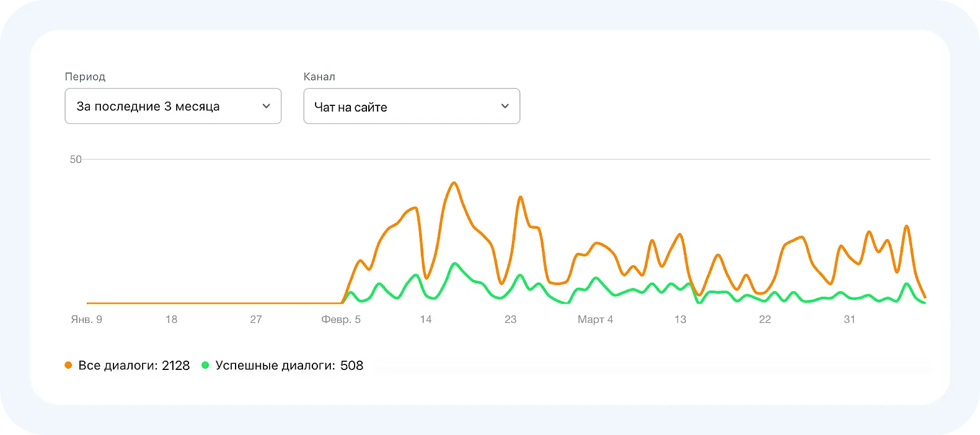Toggle the green 'Успешные диалоги' legend dot
Viewport: 980px width, 435px height.
(x=206, y=366)
